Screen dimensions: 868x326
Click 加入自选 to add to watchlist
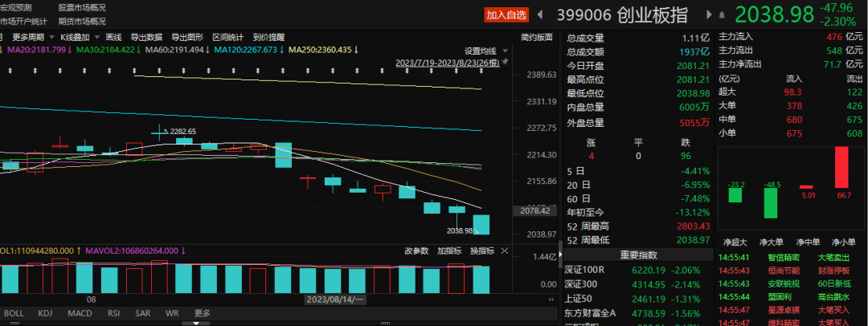pos(506,15)
